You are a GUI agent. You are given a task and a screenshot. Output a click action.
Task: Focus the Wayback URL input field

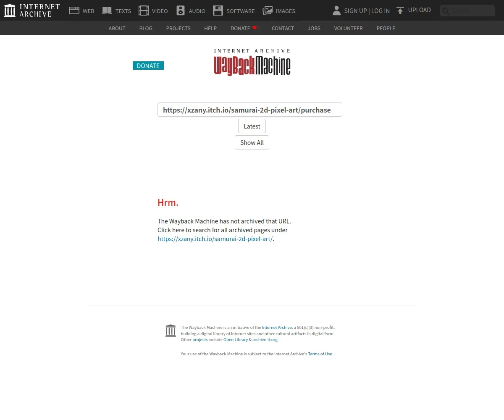point(250,110)
